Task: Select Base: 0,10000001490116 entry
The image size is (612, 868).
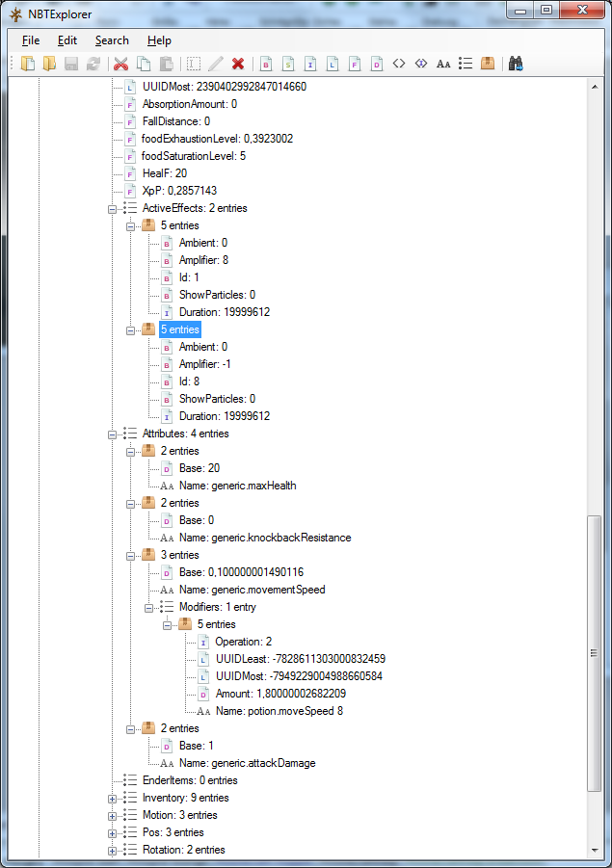Action: 241,572
